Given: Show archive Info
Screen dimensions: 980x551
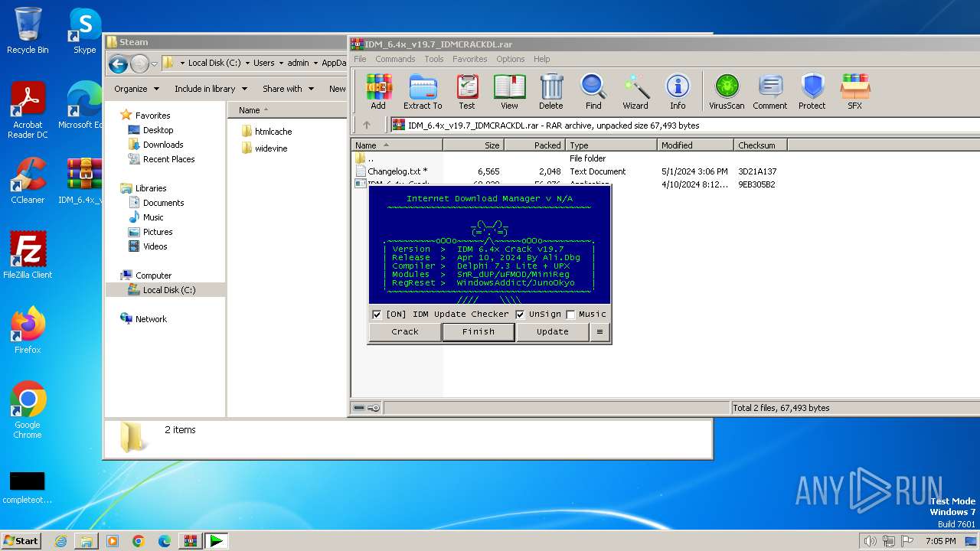Looking at the screenshot, I should pos(678,92).
